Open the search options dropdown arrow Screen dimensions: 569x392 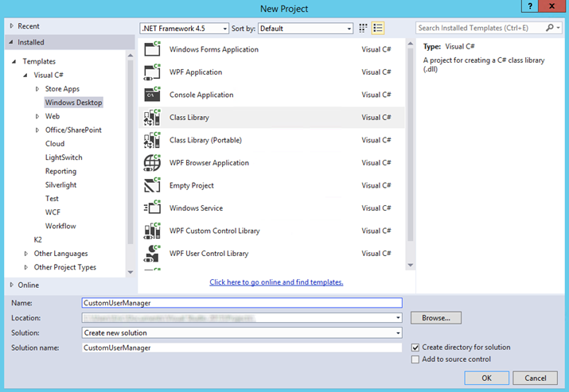[x=558, y=28]
